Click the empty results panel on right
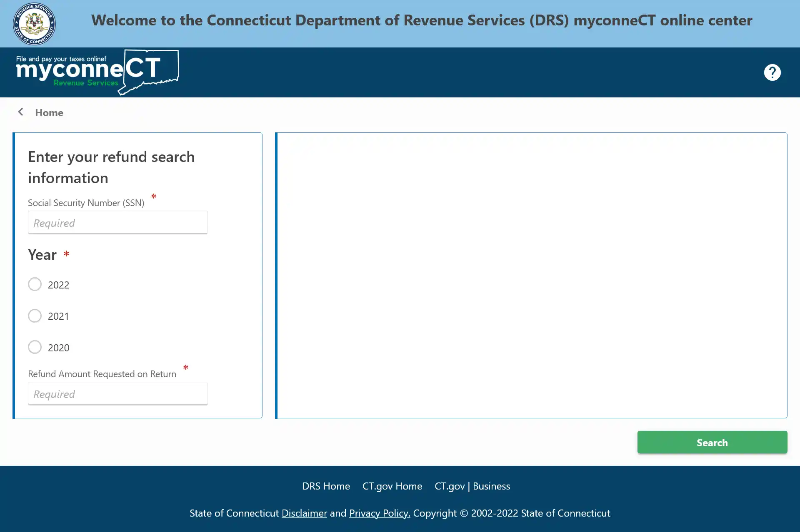Viewport: 800px width, 532px height. pyautogui.click(x=531, y=275)
